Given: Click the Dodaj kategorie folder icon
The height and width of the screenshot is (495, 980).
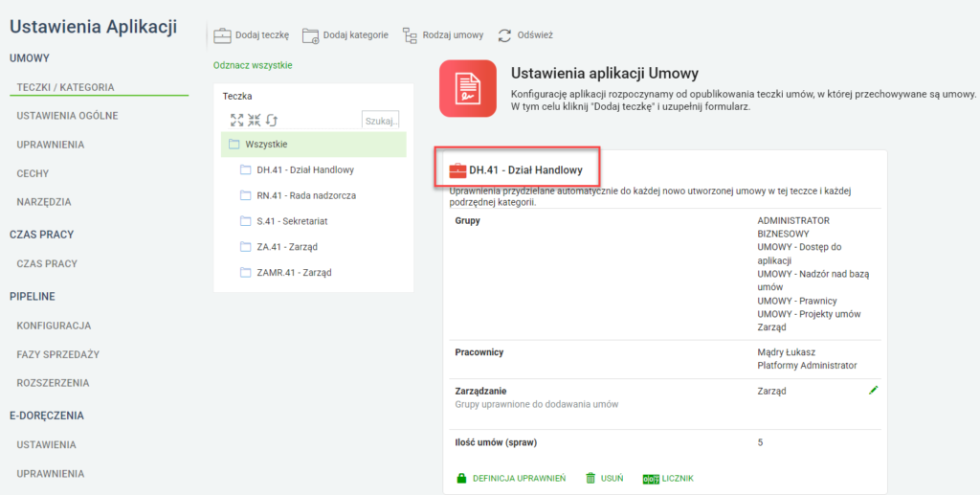Looking at the screenshot, I should (311, 35).
